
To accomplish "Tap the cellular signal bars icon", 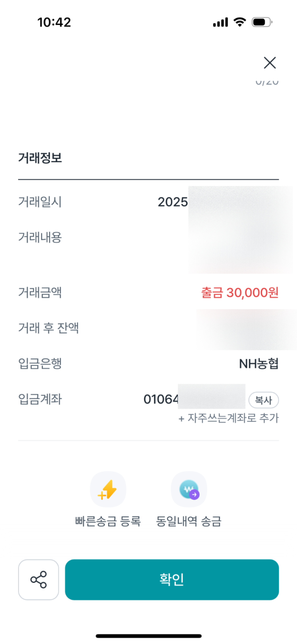I will [220, 22].
